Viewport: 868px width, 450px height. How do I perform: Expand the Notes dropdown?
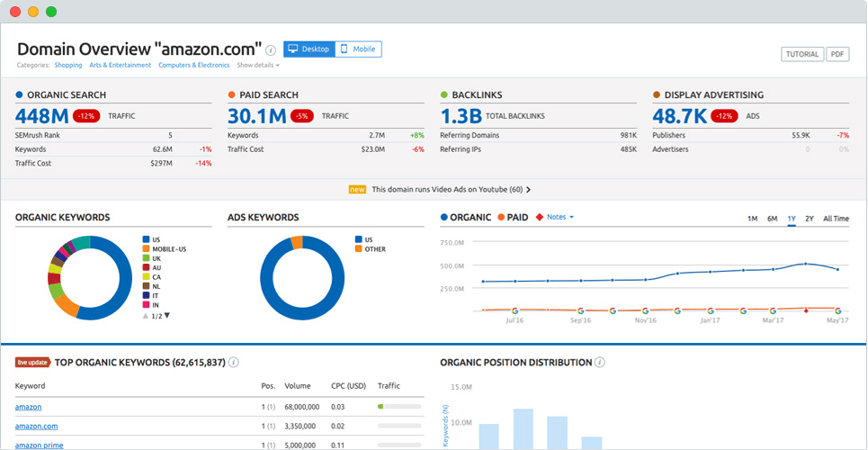coord(560,217)
